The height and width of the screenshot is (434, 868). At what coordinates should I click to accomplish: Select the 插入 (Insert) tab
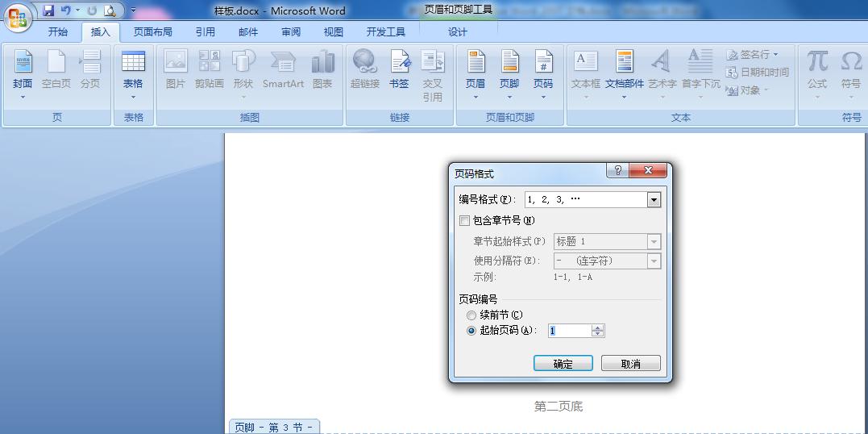pos(100,32)
